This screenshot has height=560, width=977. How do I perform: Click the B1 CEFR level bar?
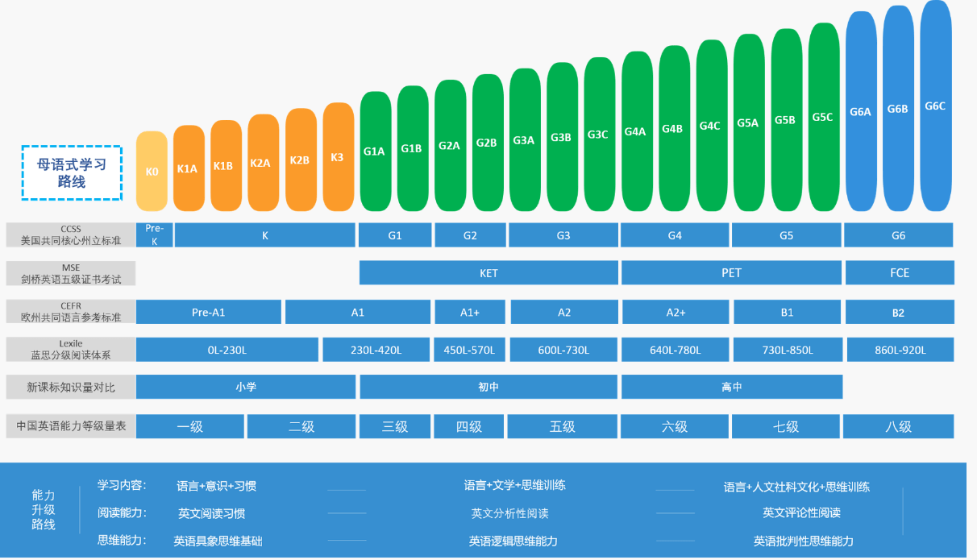(x=787, y=312)
